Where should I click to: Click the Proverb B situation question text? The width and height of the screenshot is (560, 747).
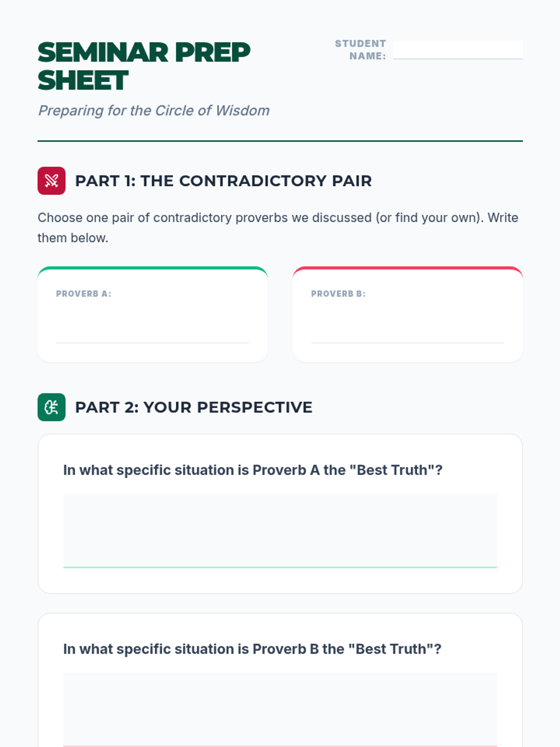(252, 649)
